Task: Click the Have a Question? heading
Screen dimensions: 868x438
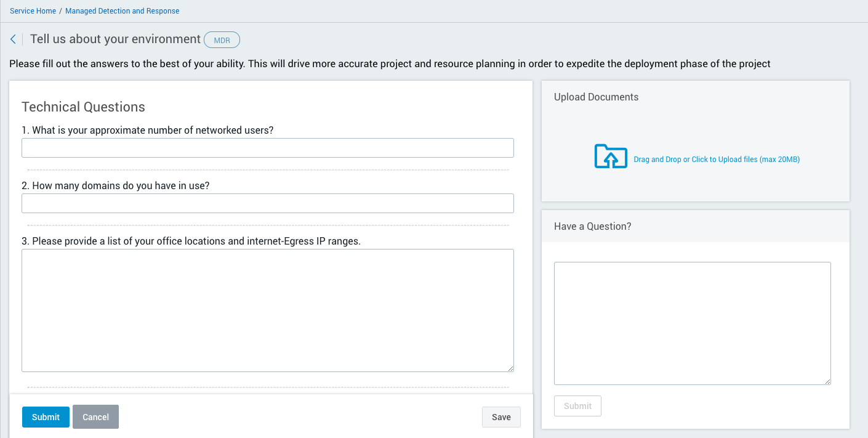Action: 592,226
